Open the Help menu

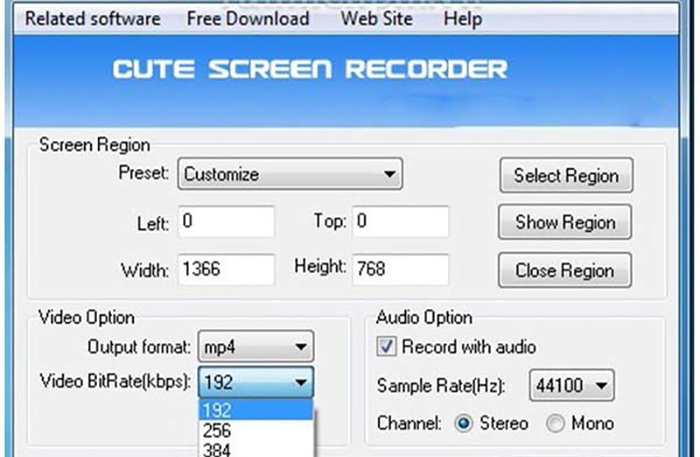click(x=463, y=19)
